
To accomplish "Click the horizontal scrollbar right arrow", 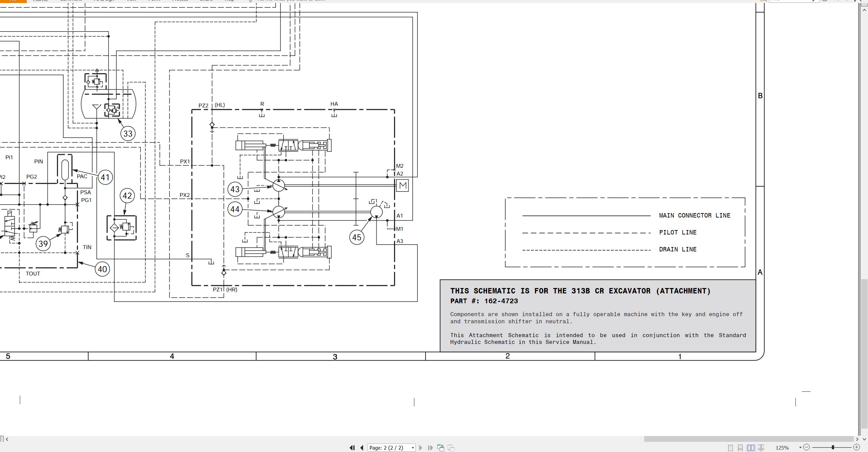I will click(857, 439).
